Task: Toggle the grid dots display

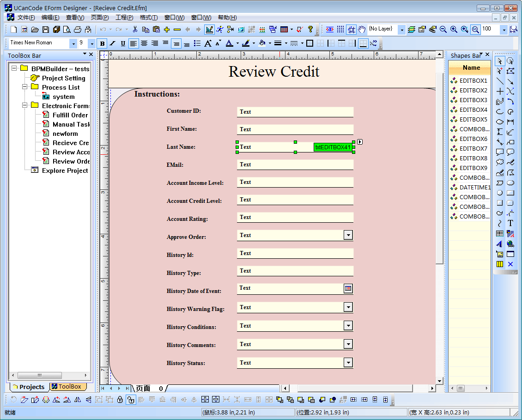Action: click(x=340, y=30)
